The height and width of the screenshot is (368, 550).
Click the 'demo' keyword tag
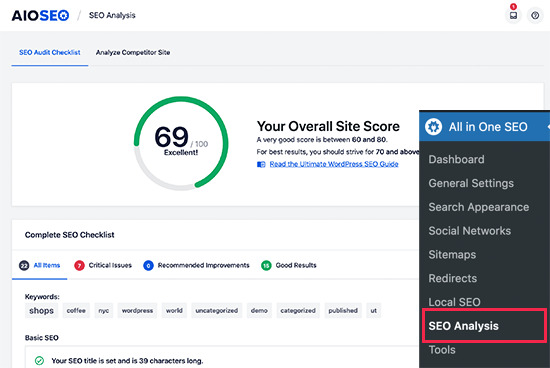click(259, 311)
